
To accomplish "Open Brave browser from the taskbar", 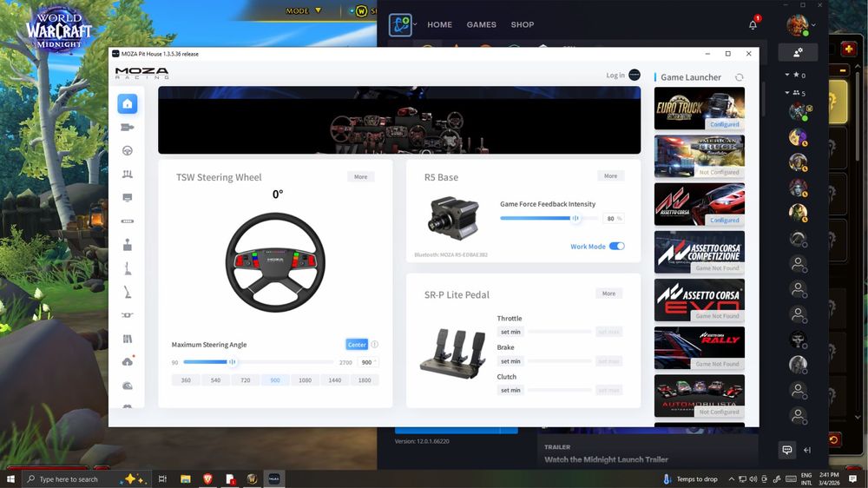I will tap(207, 479).
